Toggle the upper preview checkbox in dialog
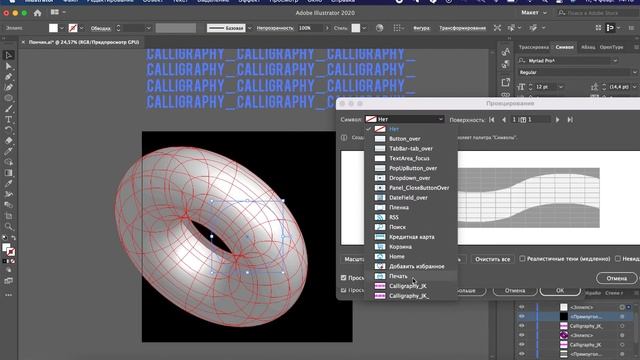 click(x=344, y=278)
